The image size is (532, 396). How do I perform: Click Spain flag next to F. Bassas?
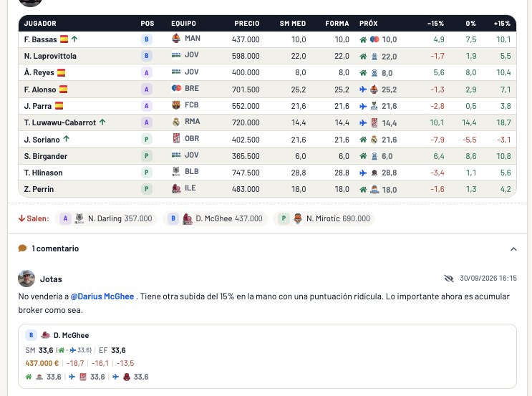tap(64, 39)
